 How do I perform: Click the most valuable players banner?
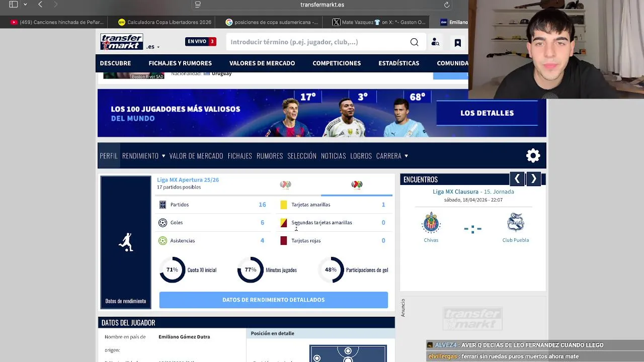click(x=322, y=113)
